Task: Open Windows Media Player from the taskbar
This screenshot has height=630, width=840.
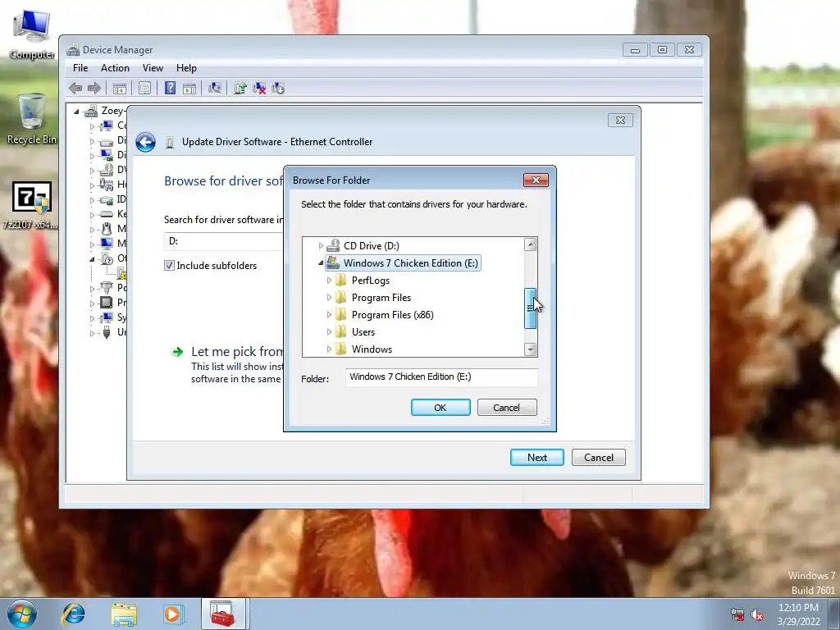Action: [173, 614]
